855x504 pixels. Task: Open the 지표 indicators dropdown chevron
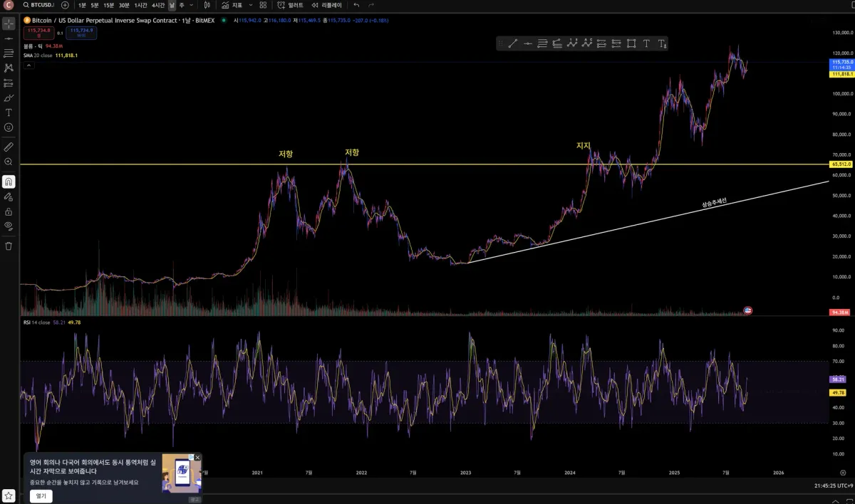tap(251, 5)
